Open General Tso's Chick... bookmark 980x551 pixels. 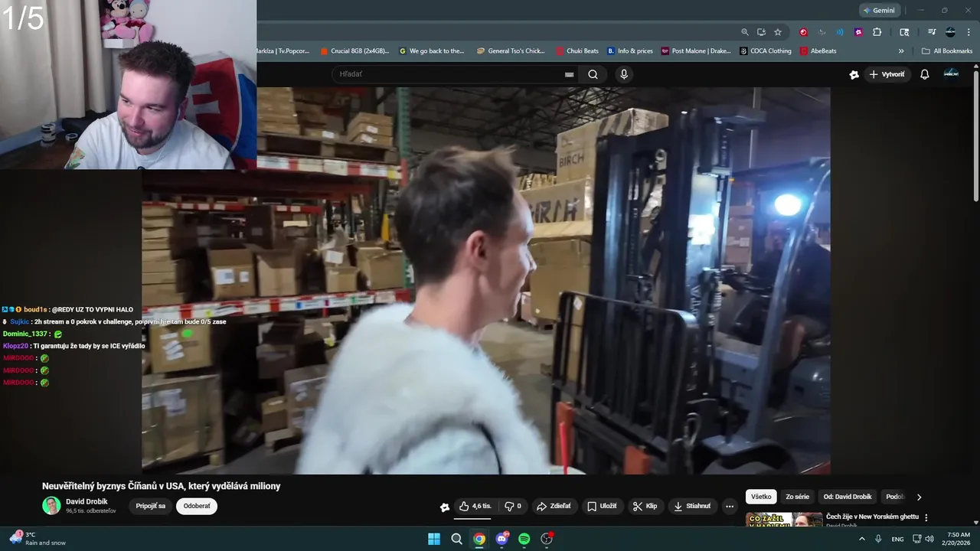point(511,51)
